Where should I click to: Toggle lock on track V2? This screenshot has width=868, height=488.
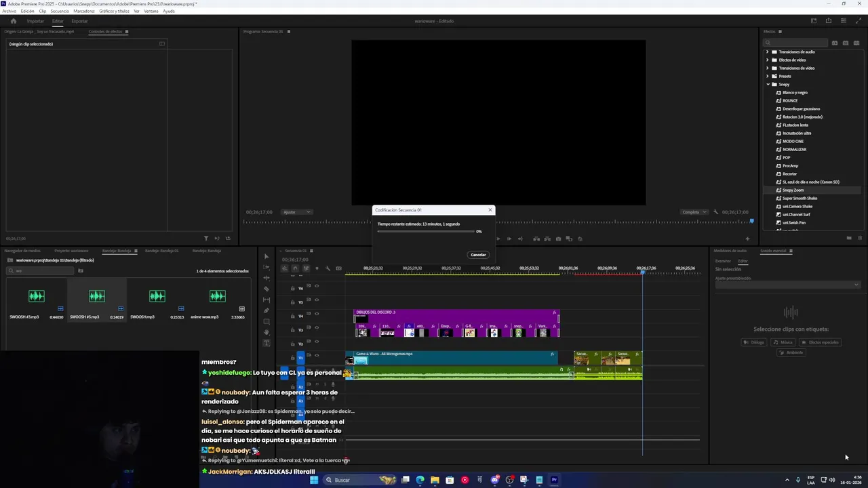tap(293, 344)
